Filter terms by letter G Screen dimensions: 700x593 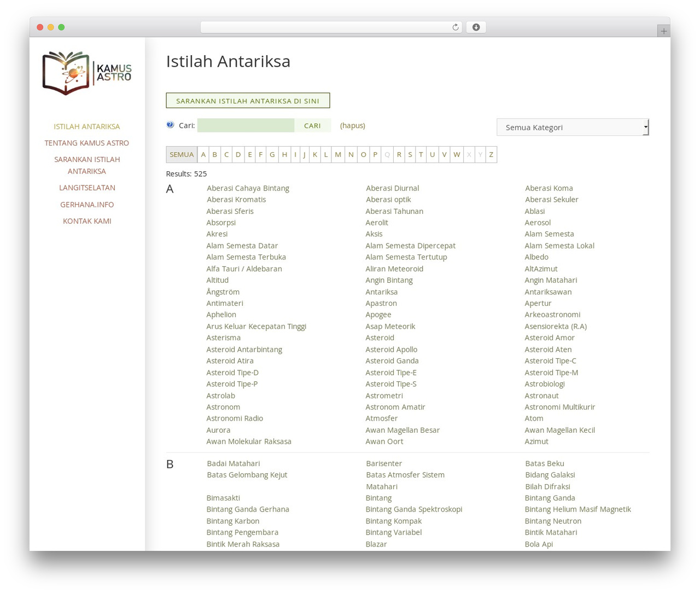[x=272, y=154]
